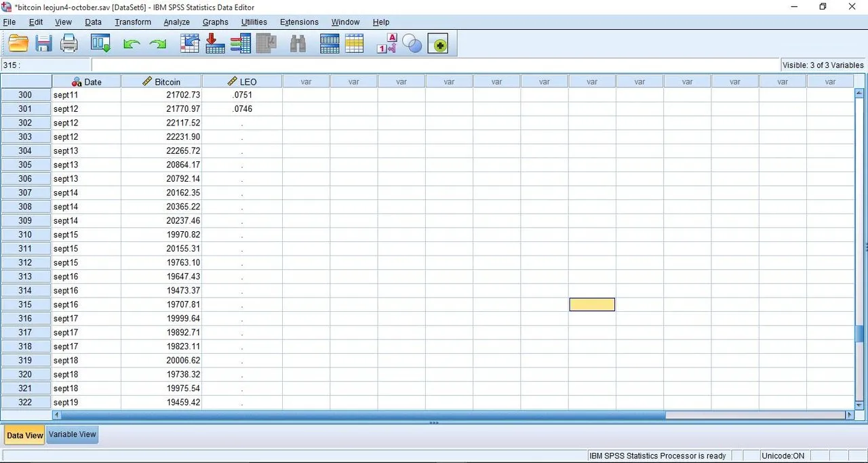This screenshot has width=868, height=463.
Task: Click Bitcoin value 19999.64
Action: [x=161, y=319]
